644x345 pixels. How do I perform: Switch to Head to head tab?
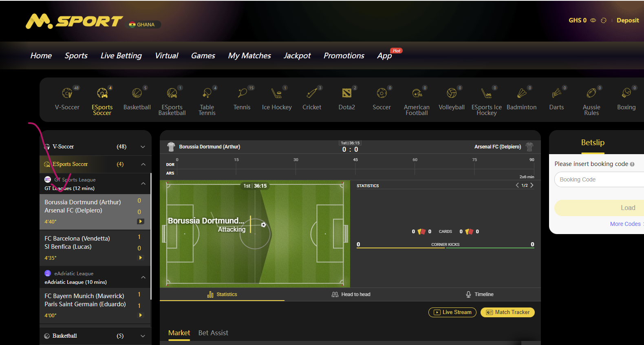[351, 294]
